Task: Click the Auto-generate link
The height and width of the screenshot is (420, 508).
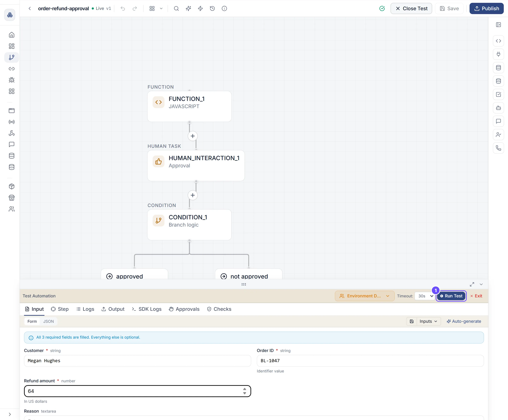Action: (x=464, y=321)
